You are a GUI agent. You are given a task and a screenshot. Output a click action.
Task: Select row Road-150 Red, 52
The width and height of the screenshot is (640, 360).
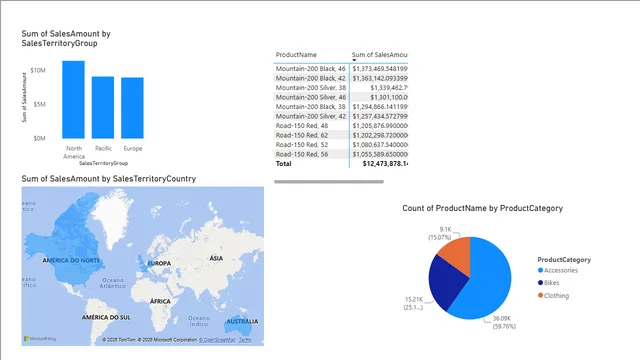(341, 144)
